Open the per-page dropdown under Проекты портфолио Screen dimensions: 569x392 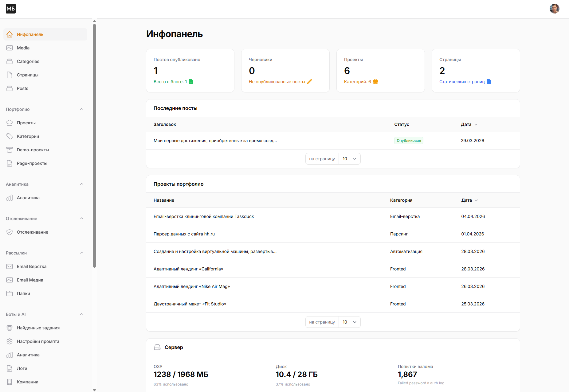click(x=349, y=322)
